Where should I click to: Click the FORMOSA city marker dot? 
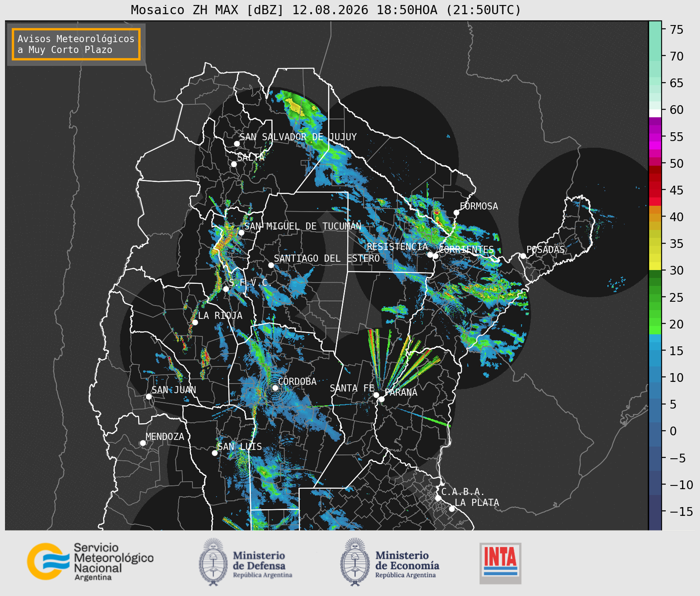tap(456, 212)
